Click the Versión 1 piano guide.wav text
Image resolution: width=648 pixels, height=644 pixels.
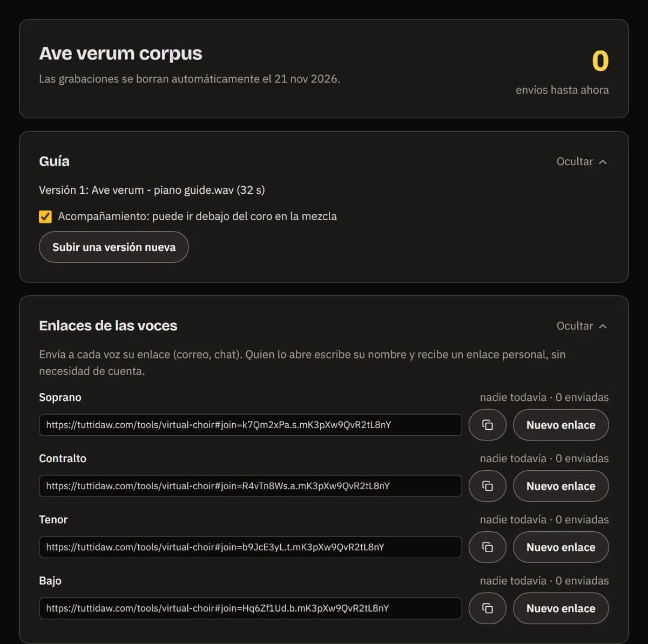[x=152, y=190]
